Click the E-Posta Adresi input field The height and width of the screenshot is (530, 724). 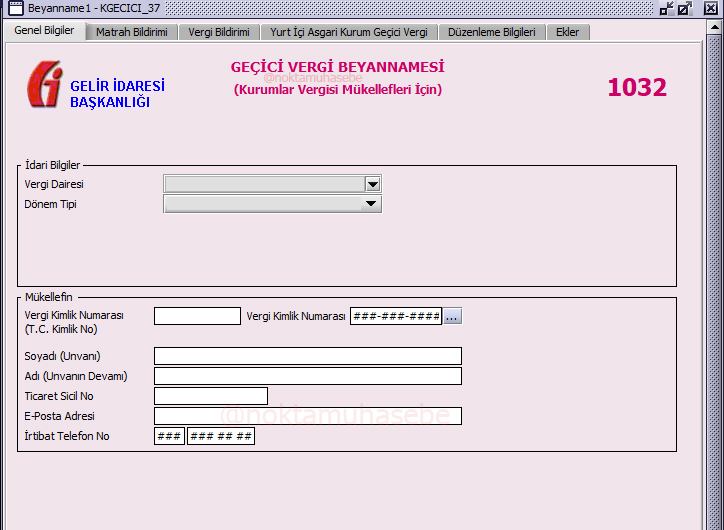(x=308, y=416)
